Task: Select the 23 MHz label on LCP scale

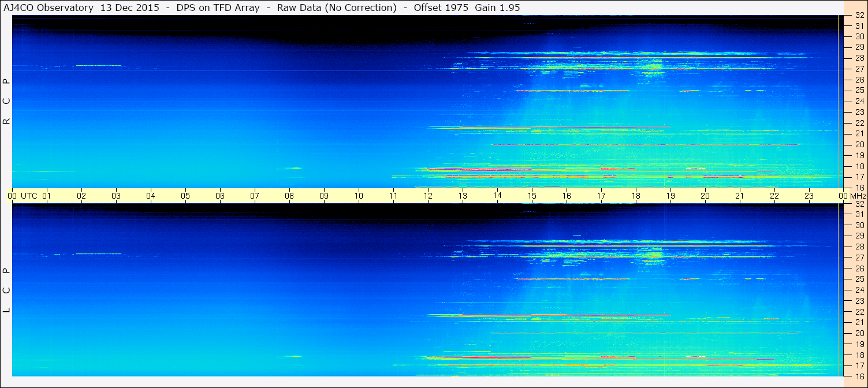Action: [x=859, y=301]
